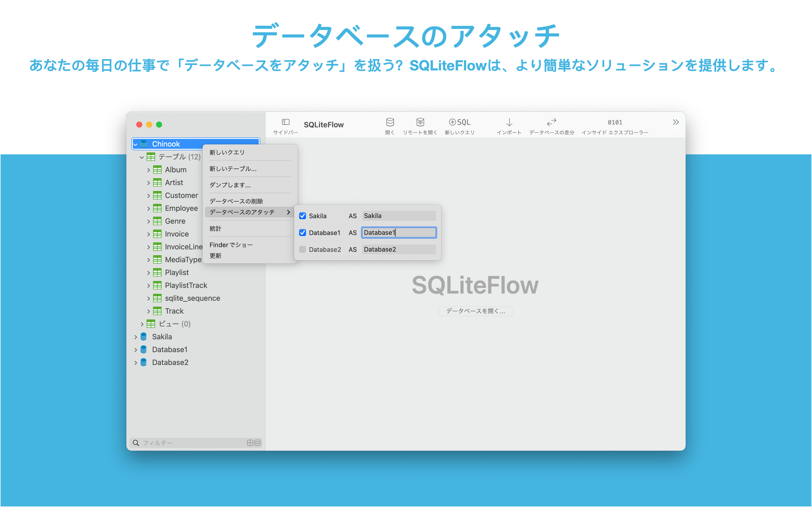Select the Track table in sidebar
The width and height of the screenshot is (812, 507).
pos(174,311)
